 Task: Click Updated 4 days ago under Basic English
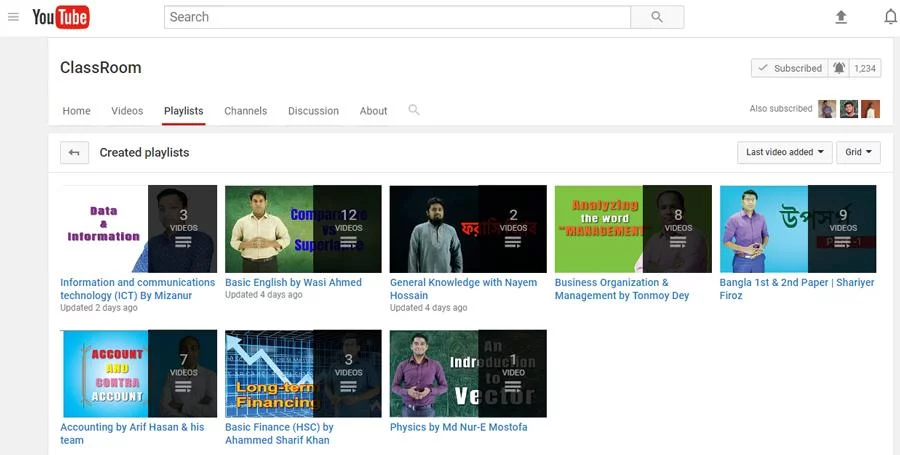263,295
